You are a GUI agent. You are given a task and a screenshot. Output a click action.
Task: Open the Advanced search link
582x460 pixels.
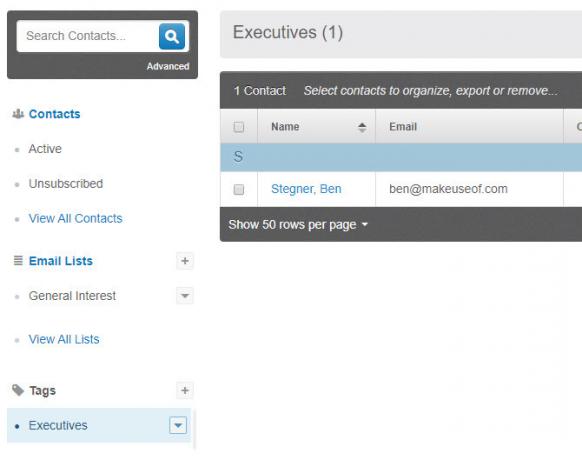tap(168, 66)
